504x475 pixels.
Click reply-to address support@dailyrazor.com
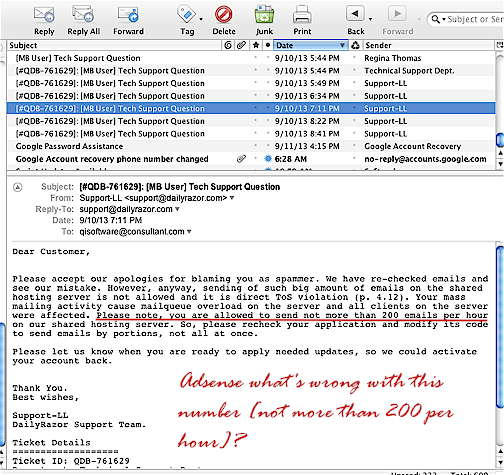point(126,209)
